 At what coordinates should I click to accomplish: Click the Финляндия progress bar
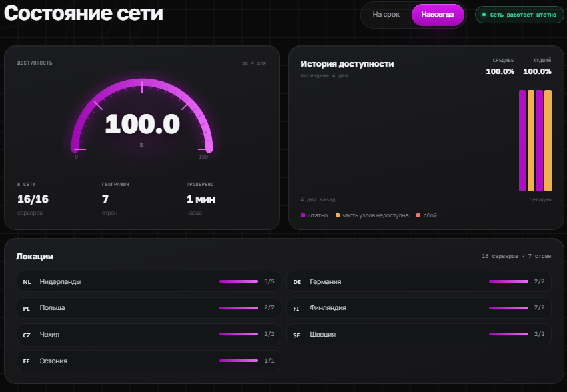tap(508, 308)
